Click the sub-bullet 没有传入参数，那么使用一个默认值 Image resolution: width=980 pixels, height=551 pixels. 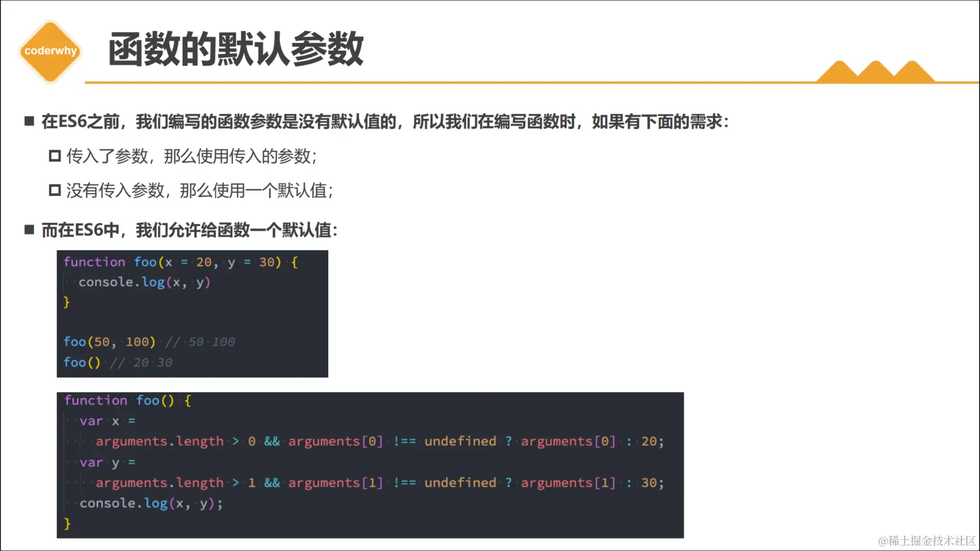pos(199,190)
